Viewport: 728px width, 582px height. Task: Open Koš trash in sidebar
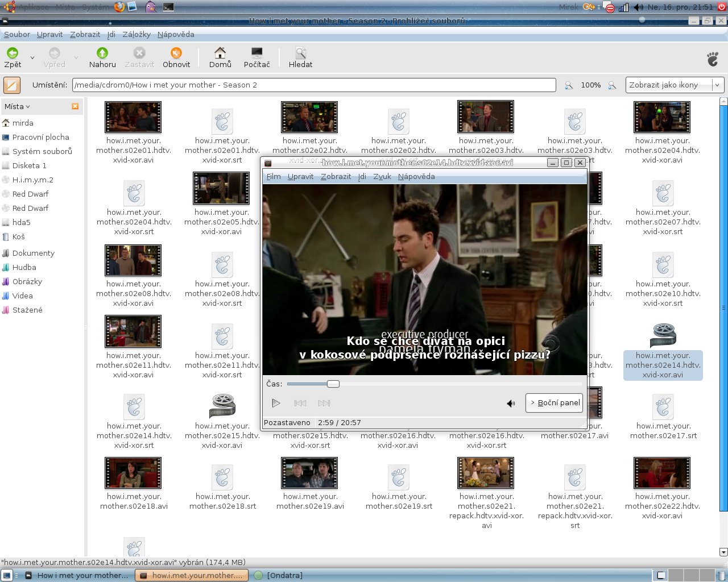[x=18, y=236]
